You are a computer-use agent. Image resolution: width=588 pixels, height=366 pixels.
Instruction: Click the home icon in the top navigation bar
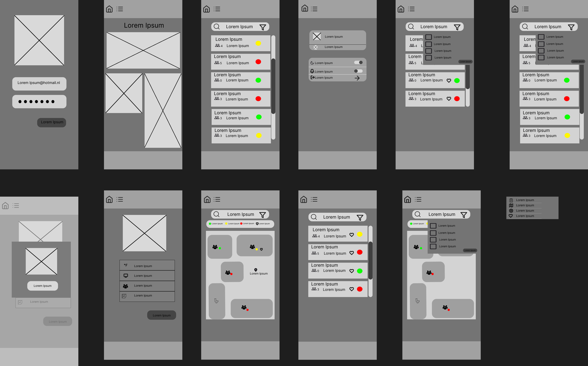pyautogui.click(x=109, y=9)
